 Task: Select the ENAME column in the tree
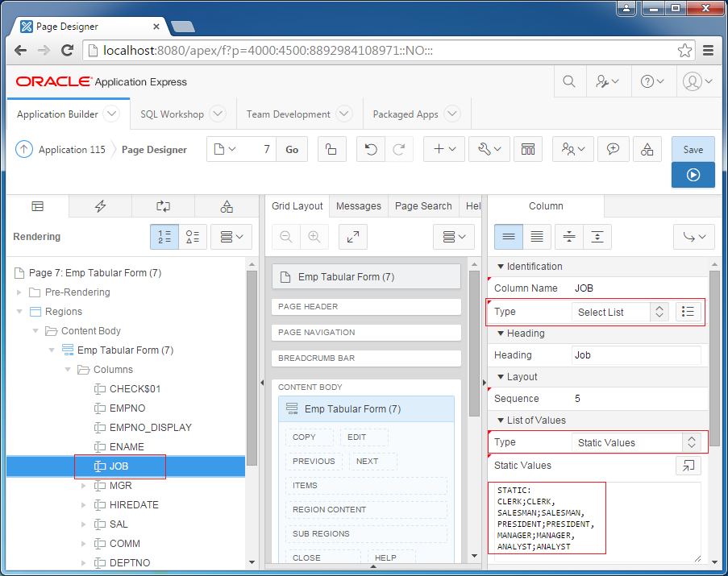(127, 447)
